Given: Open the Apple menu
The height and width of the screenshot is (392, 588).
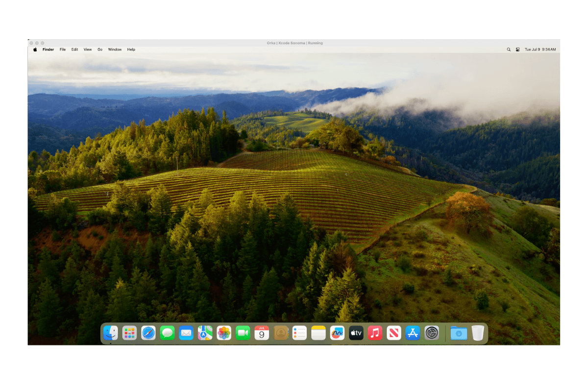Looking at the screenshot, I should tap(35, 49).
